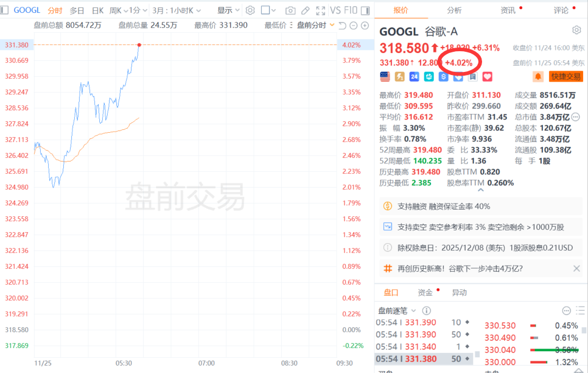The image size is (588, 373).
Task: Select the pencil drawing tool
Action: coord(306,10)
